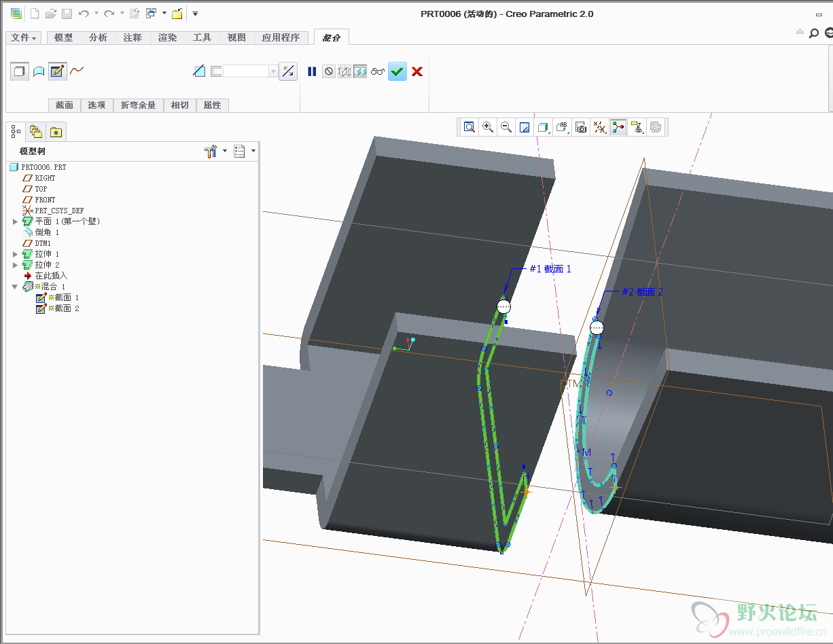Click the Refit zoom icon

tap(469, 127)
